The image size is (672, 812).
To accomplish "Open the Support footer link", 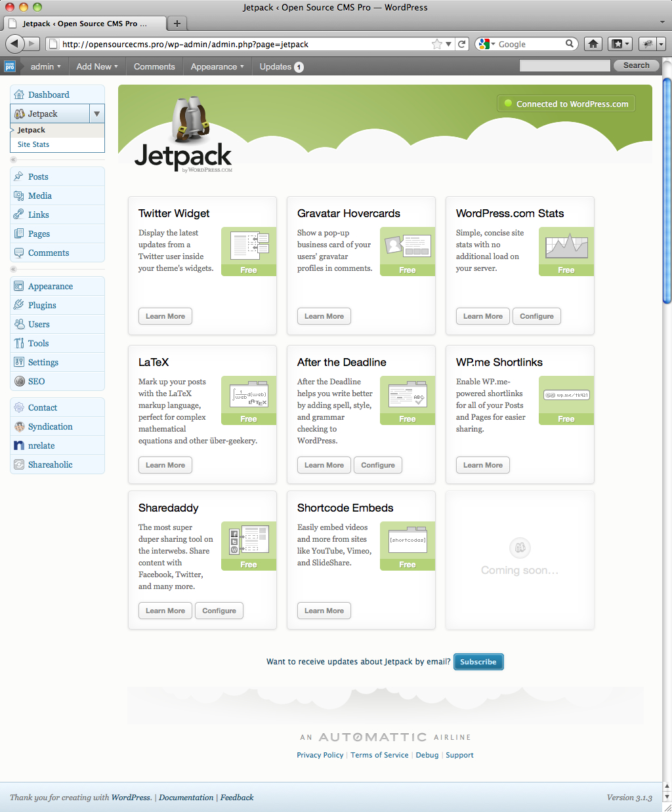I will tap(459, 755).
